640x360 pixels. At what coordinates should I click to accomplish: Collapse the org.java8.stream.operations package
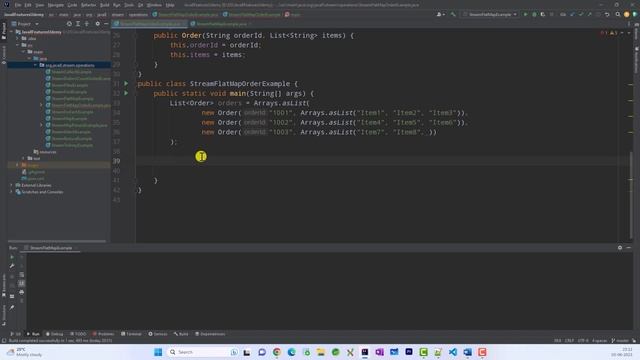[x=36, y=65]
